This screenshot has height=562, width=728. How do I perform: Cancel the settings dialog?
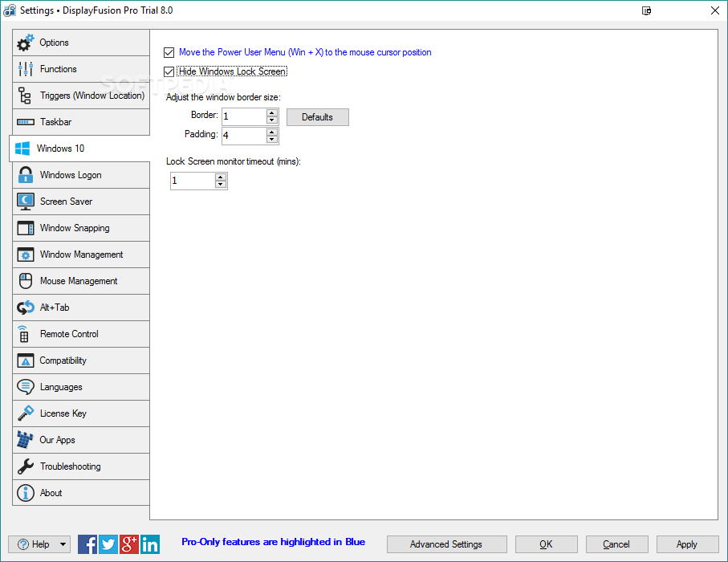pyautogui.click(x=617, y=544)
